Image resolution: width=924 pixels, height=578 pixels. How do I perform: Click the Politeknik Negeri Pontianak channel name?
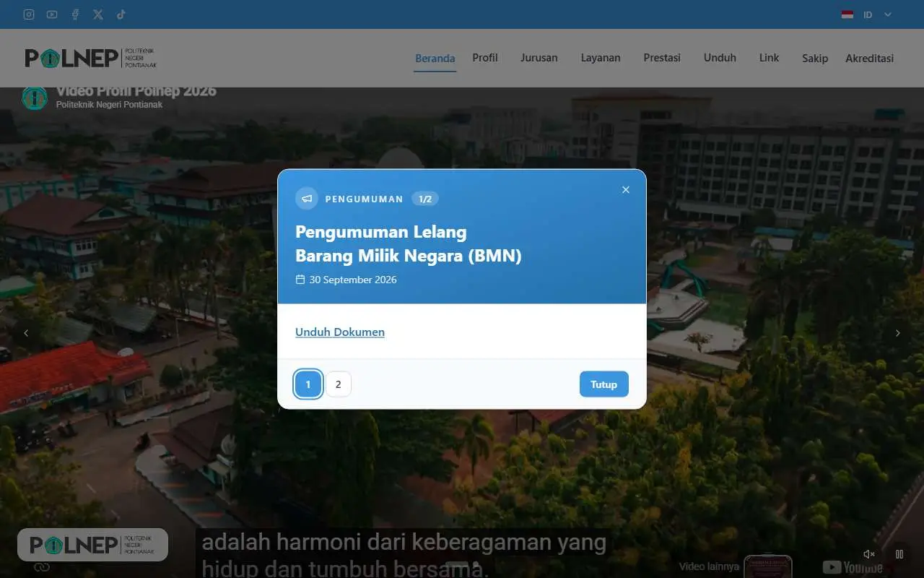tap(109, 105)
